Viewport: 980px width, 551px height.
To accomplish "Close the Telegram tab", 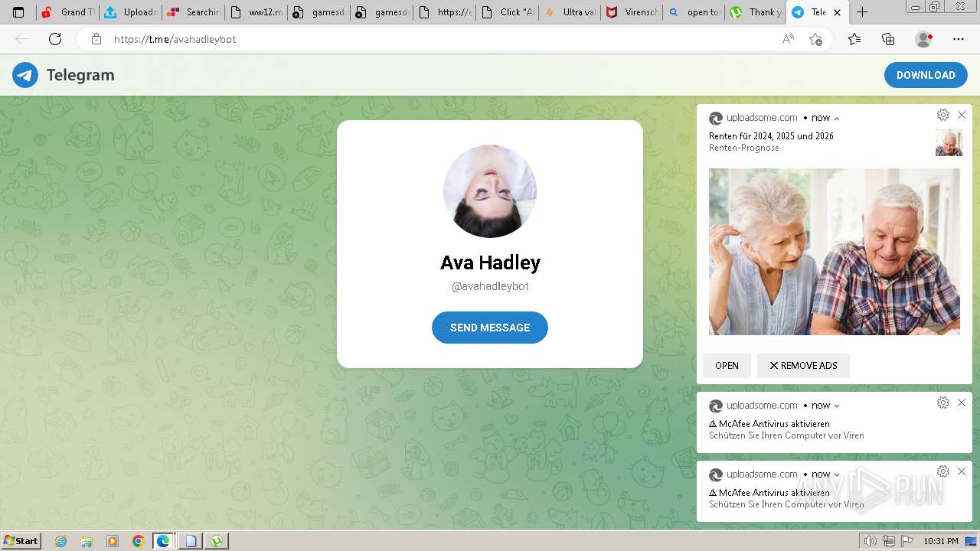I will [838, 12].
